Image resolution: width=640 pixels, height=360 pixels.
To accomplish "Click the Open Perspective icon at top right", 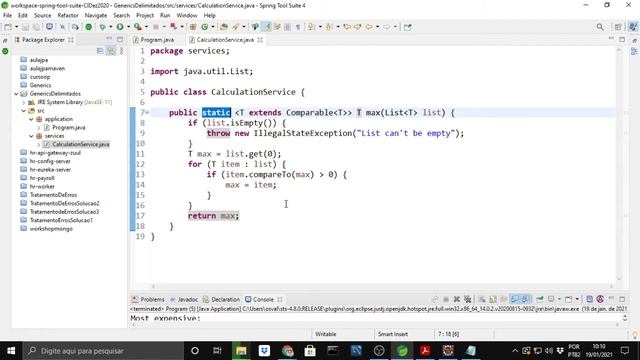I will (618, 27).
